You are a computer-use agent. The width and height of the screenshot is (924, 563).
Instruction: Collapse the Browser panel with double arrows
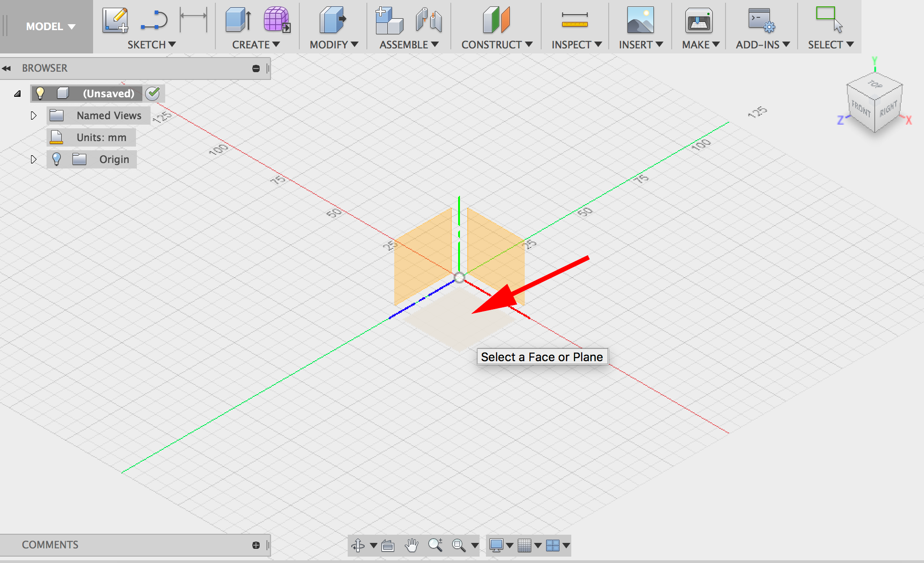6,68
